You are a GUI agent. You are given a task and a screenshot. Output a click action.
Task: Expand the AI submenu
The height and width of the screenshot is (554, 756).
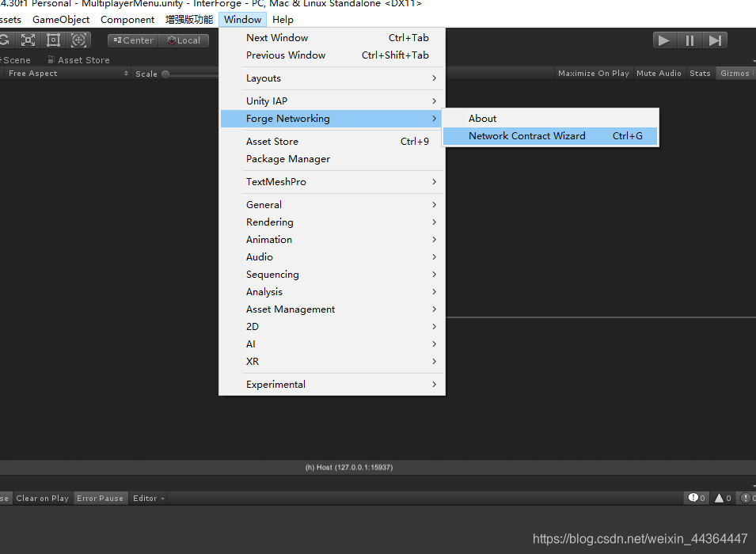coord(332,343)
